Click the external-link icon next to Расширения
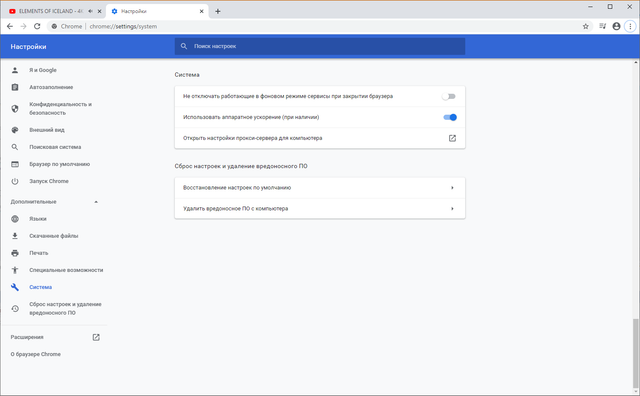 (x=96, y=337)
